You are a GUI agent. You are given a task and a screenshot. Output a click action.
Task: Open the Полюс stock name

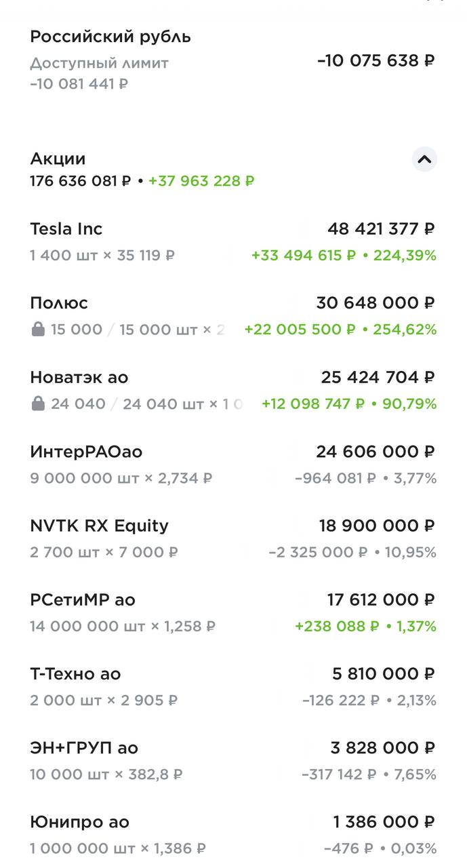click(x=59, y=303)
